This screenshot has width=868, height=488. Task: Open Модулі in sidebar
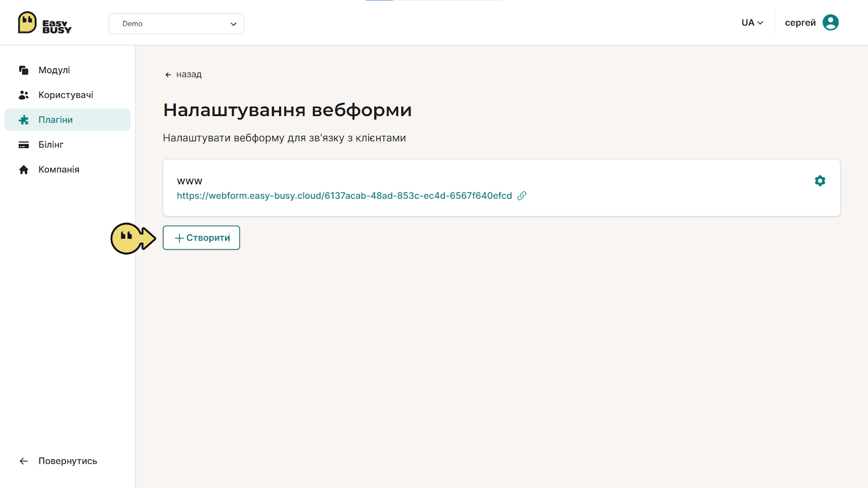coord(68,70)
